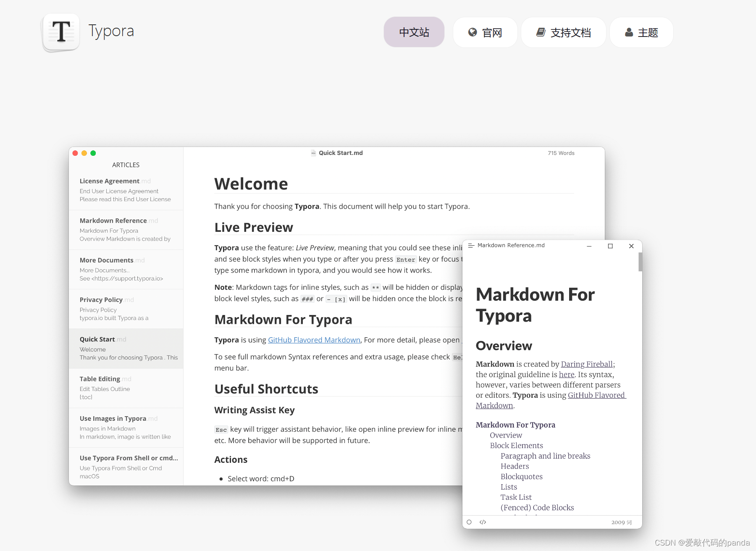The image size is (756, 551).
Task: Click the Typora T logo icon
Action: (x=61, y=32)
